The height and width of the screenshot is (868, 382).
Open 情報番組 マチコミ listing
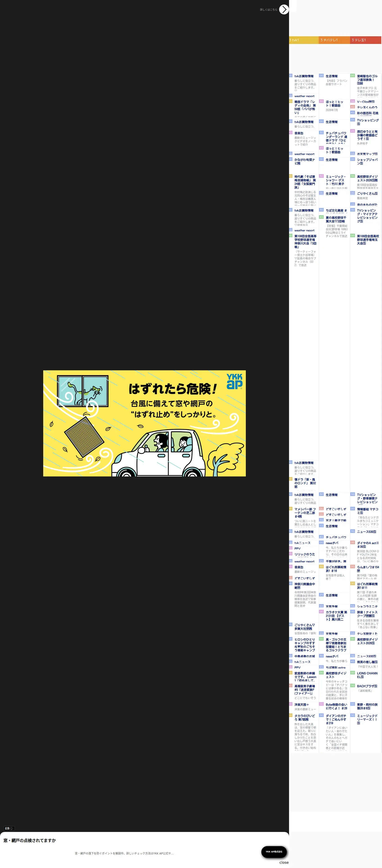click(x=368, y=511)
